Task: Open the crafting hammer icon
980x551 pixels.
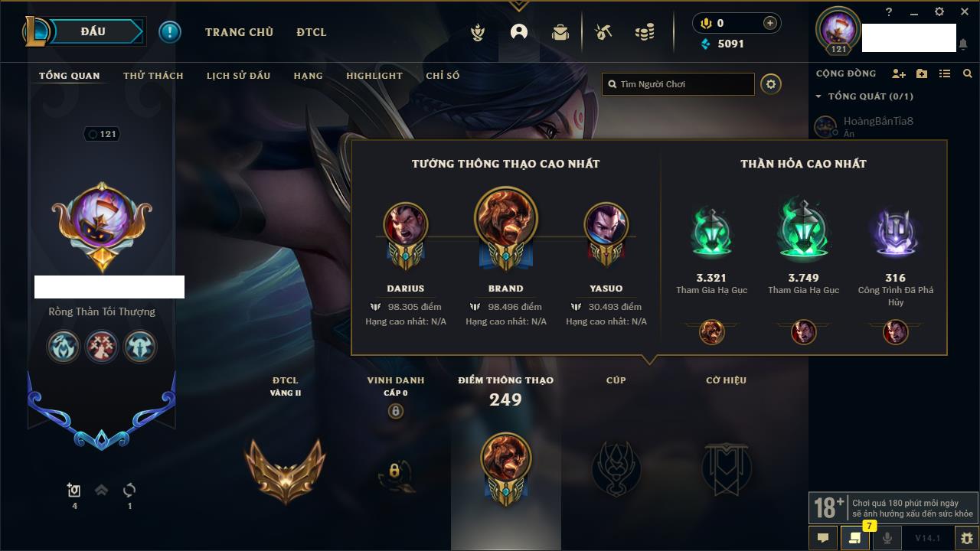Action: [x=603, y=32]
